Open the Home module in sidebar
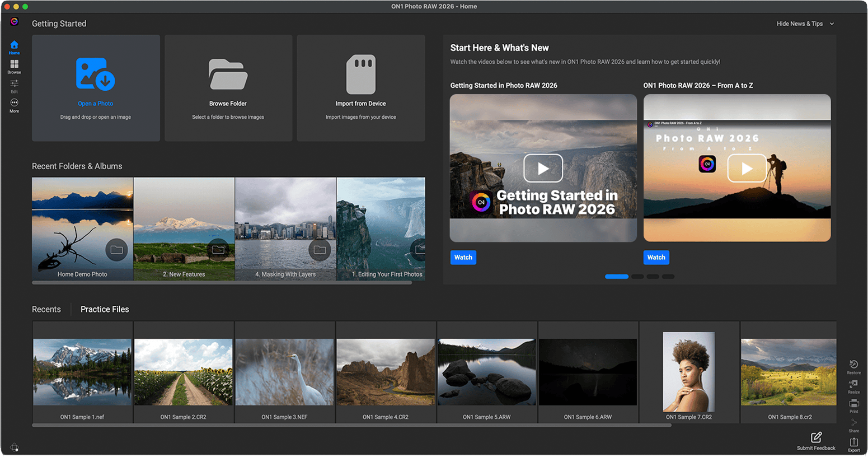The image size is (868, 457). coord(15,47)
